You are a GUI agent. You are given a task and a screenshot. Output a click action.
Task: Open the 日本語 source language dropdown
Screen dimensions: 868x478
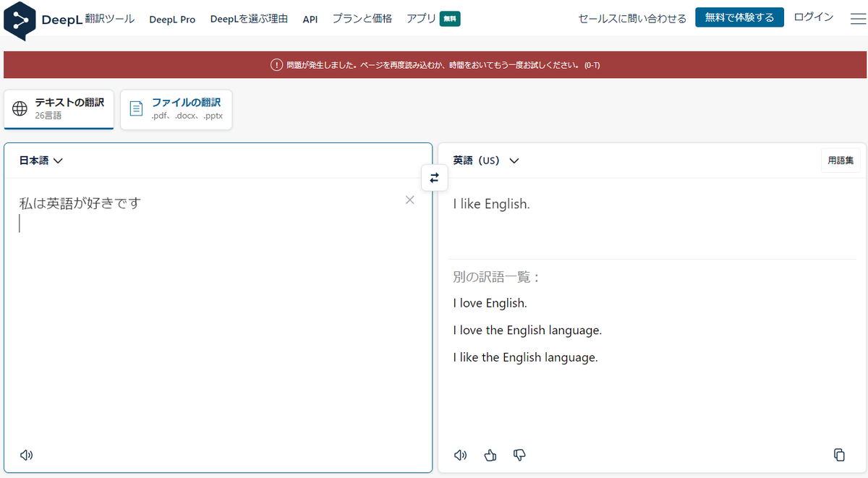pos(41,161)
